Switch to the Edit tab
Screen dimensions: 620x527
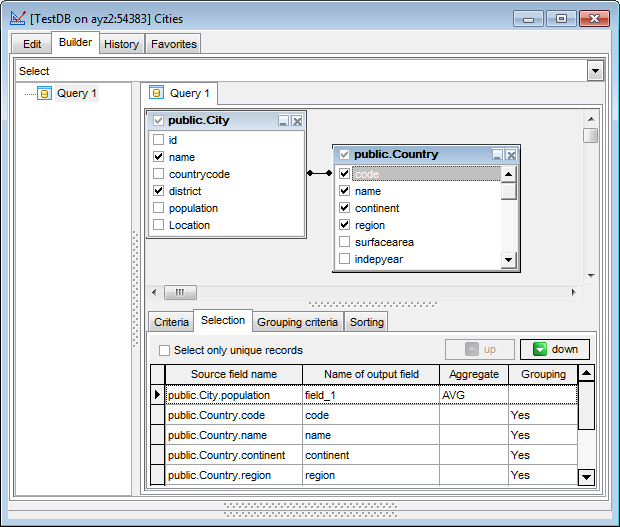pyautogui.click(x=32, y=44)
